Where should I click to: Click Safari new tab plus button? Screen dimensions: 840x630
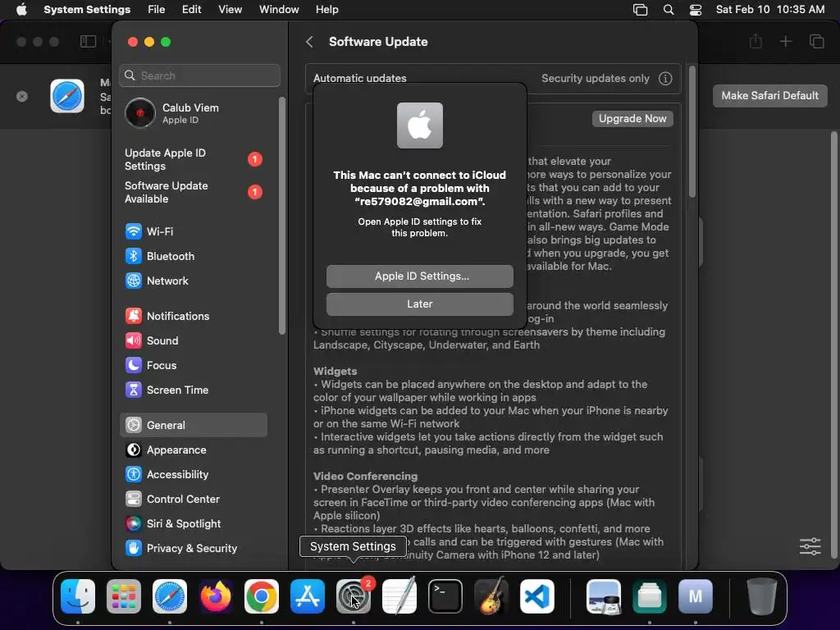click(785, 41)
